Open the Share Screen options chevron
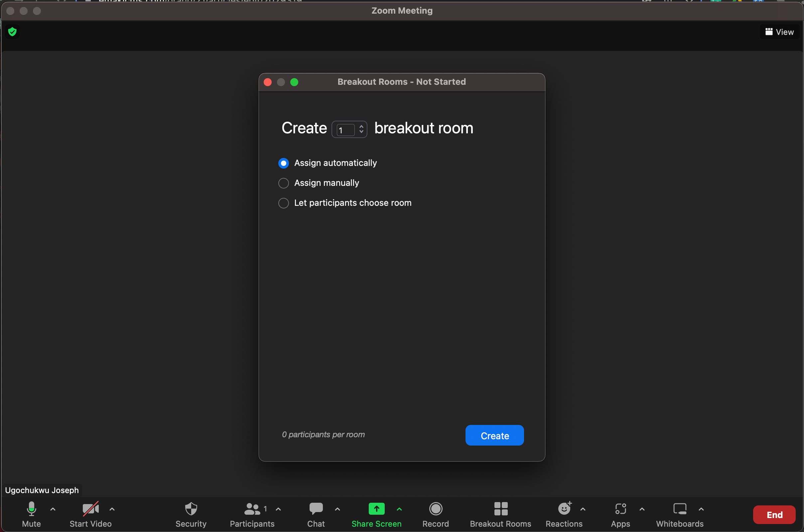Screen dimensions: 804x532 [399, 509]
